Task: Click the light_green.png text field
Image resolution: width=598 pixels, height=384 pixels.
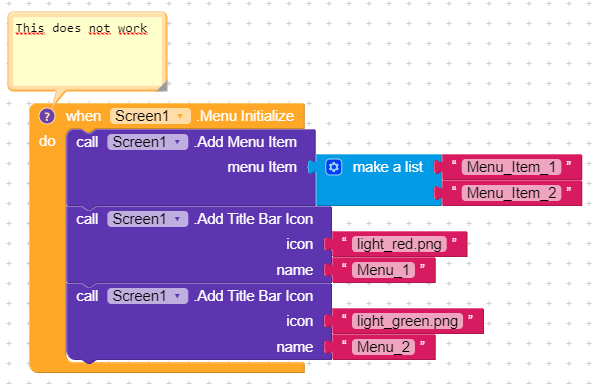Action: [x=407, y=321]
